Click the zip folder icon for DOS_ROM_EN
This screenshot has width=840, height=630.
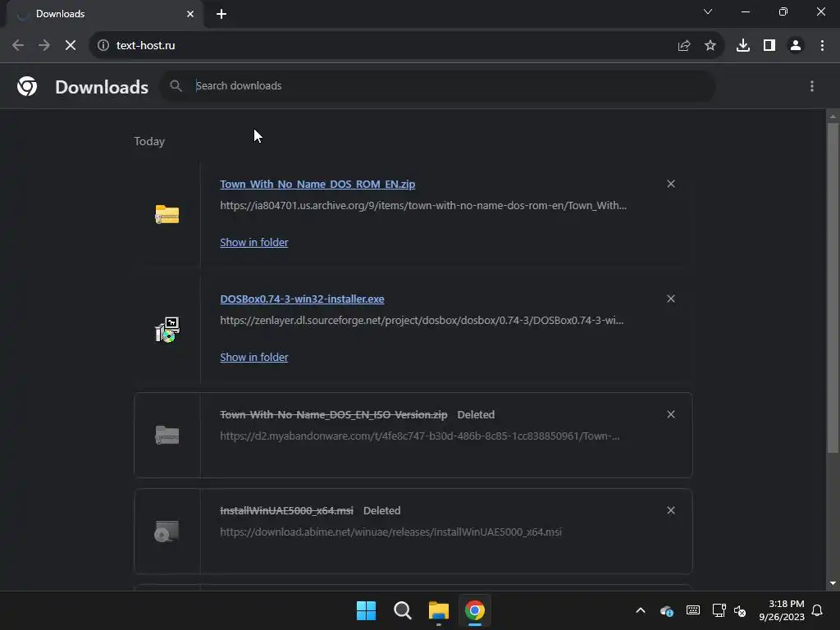click(x=167, y=215)
